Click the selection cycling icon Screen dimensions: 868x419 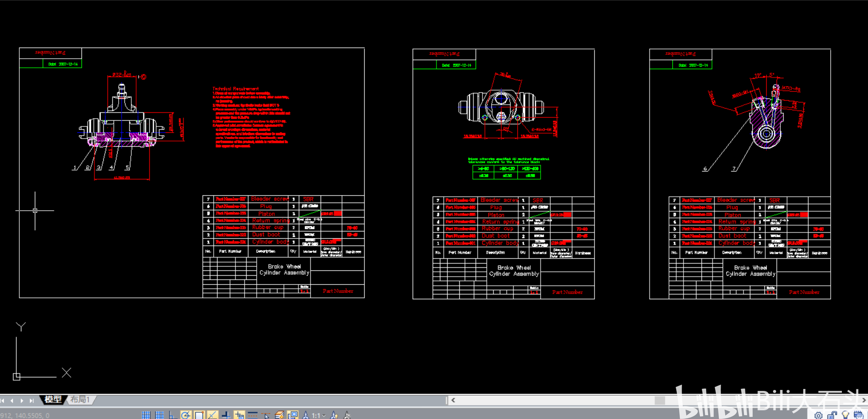pyautogui.click(x=266, y=415)
